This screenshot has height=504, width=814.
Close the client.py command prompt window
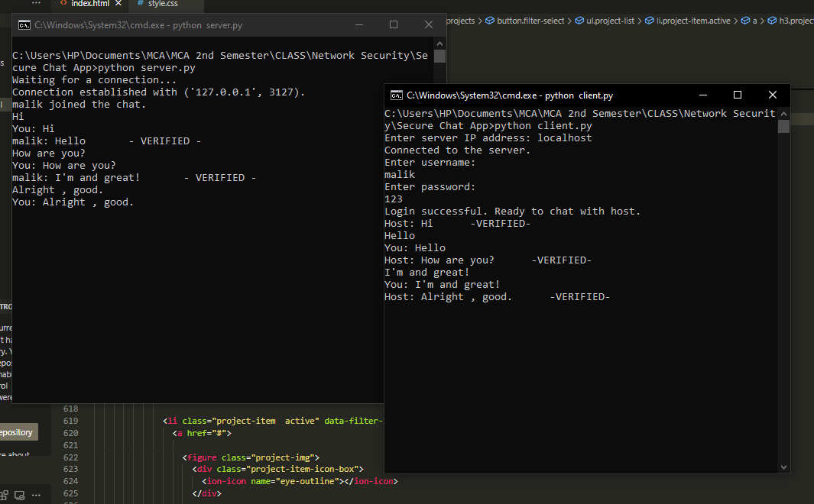[773, 95]
